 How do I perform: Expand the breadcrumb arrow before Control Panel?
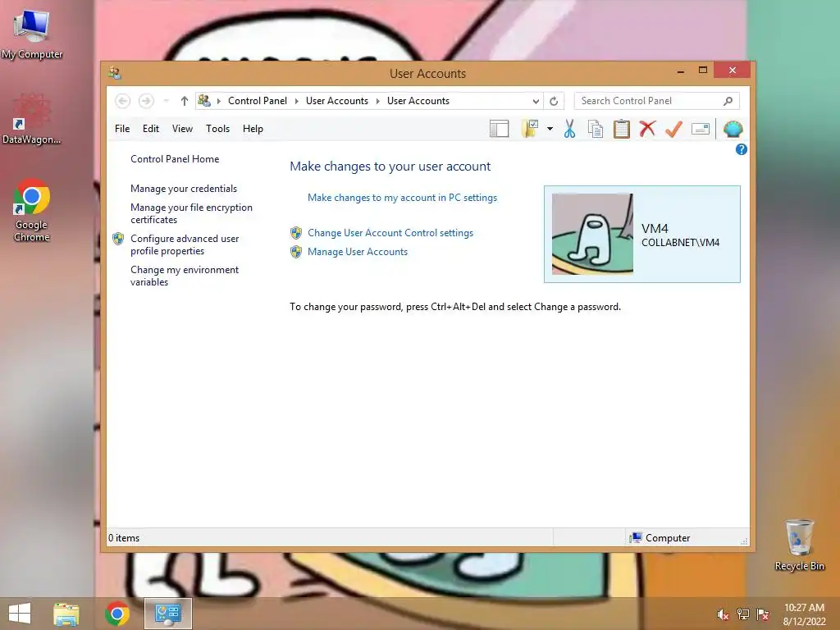[218, 101]
